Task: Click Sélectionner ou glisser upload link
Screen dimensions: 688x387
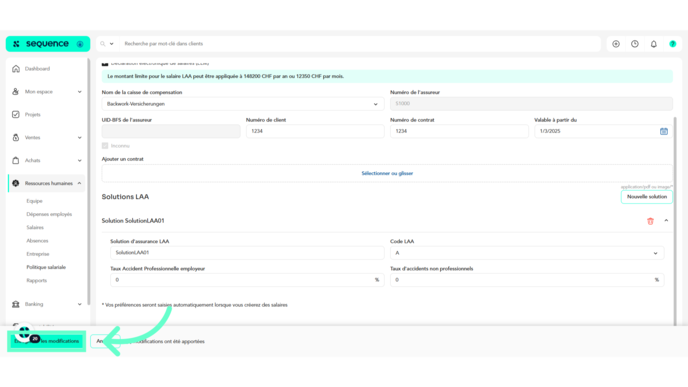Action: coord(387,173)
